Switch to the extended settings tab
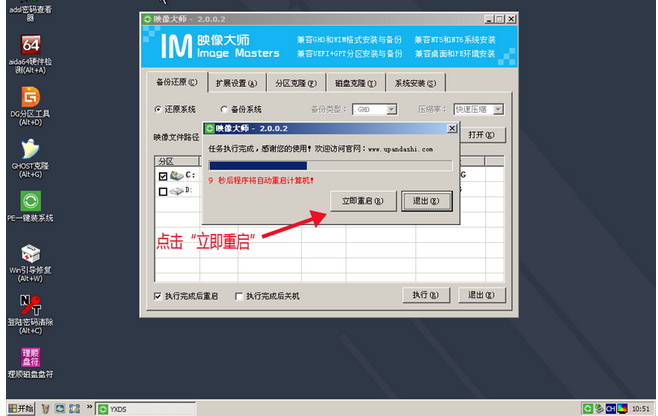 click(x=237, y=84)
